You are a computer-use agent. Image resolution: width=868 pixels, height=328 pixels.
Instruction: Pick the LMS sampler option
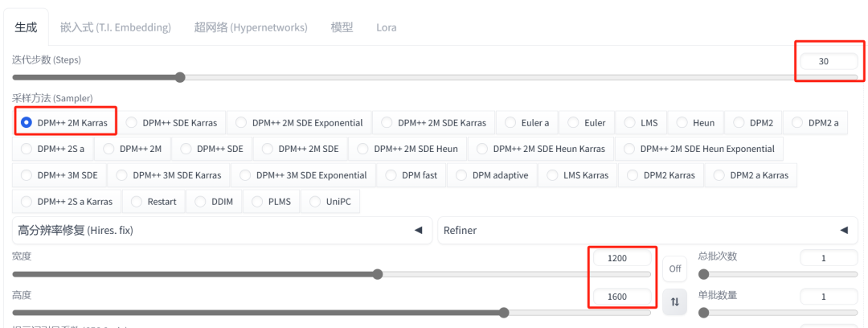coord(641,122)
